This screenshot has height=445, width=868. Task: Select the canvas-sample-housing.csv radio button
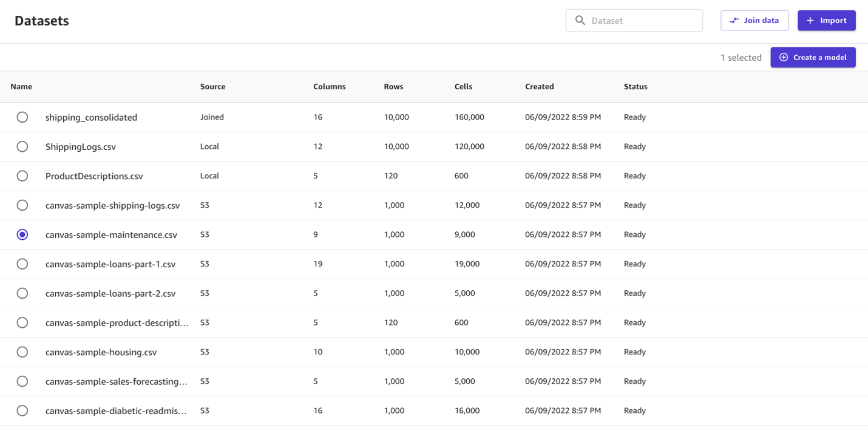[22, 352]
